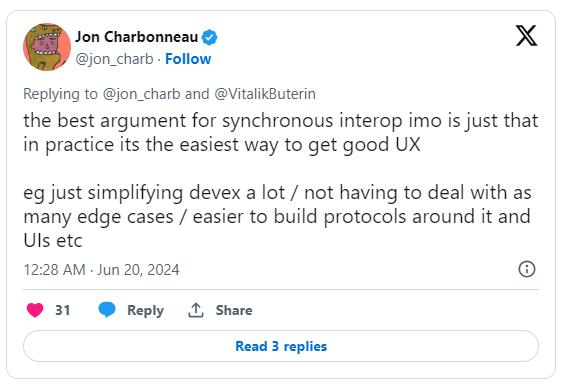Image resolution: width=562 pixels, height=388 pixels.
Task: Open the @jon_charb handle beside Follow
Action: (114, 59)
